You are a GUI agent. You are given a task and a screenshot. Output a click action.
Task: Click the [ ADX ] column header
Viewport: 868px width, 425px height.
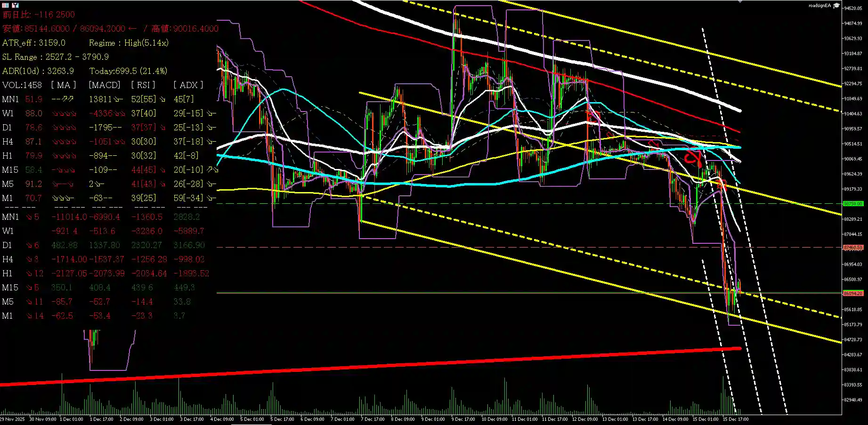pyautogui.click(x=188, y=85)
